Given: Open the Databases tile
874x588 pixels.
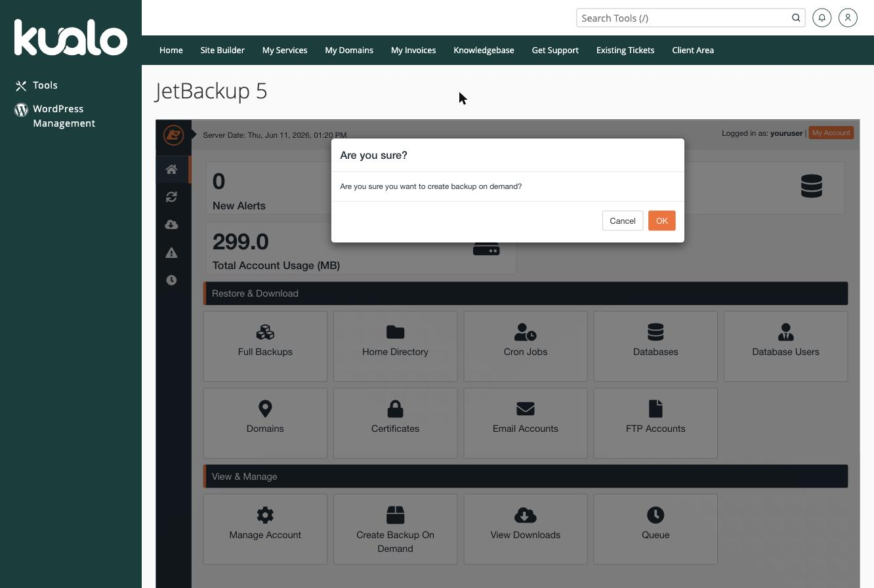Looking at the screenshot, I should pos(655,346).
